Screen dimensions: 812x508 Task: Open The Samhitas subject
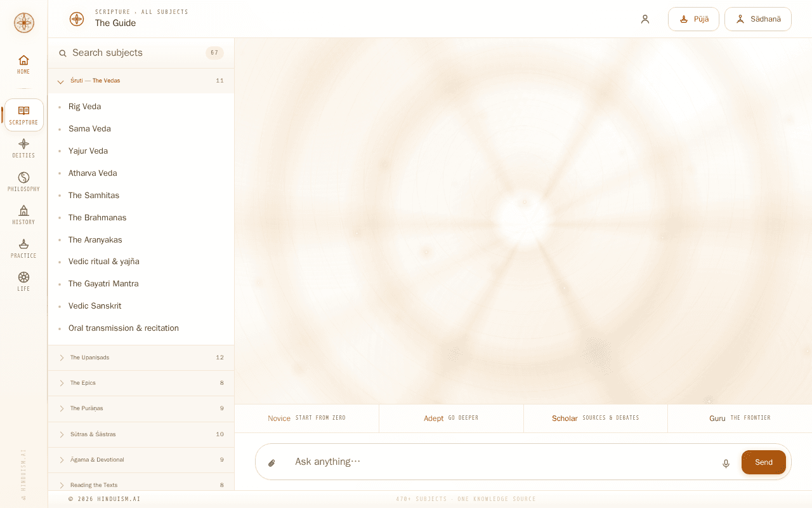click(x=141, y=196)
